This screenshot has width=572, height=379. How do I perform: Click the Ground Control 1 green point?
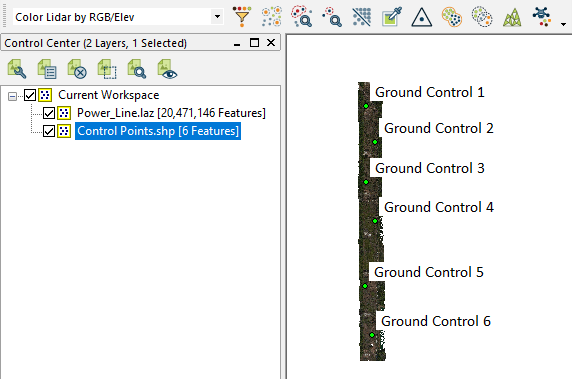pos(366,106)
